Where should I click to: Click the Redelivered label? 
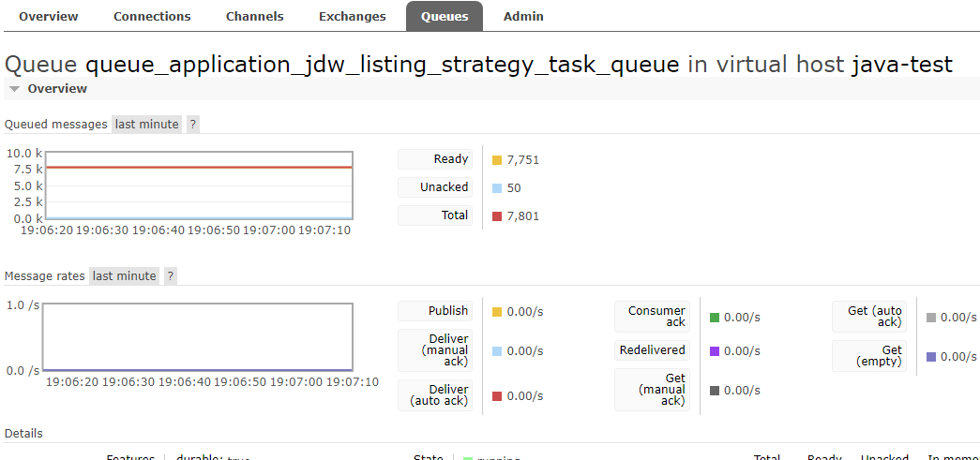652,350
